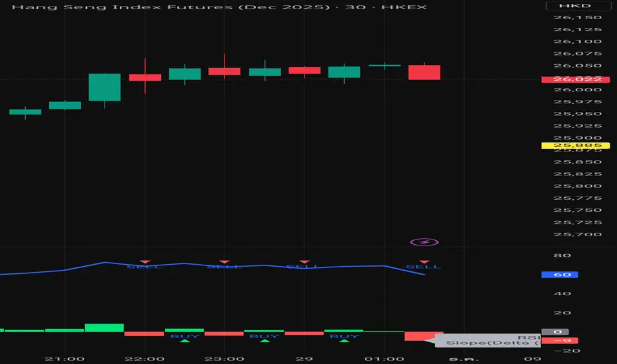Click the 26,150 price scale label

tap(578, 18)
